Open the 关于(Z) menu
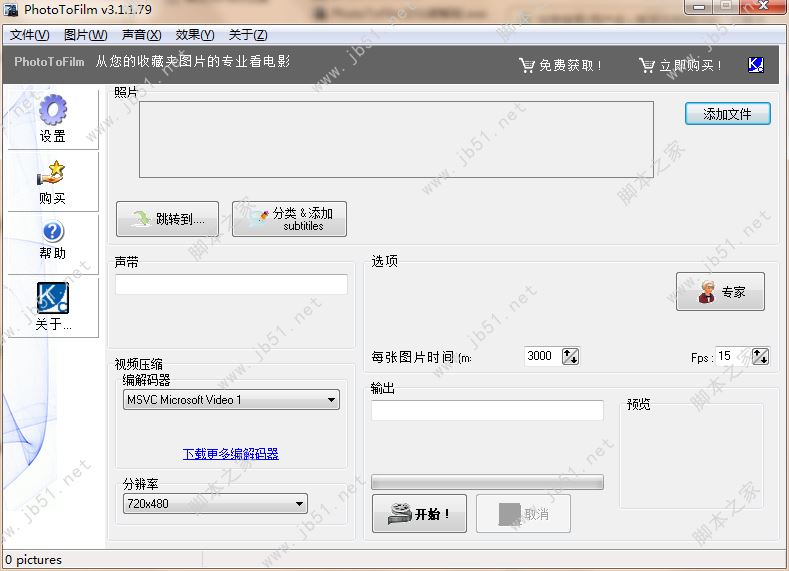789x571 pixels. [x=248, y=35]
